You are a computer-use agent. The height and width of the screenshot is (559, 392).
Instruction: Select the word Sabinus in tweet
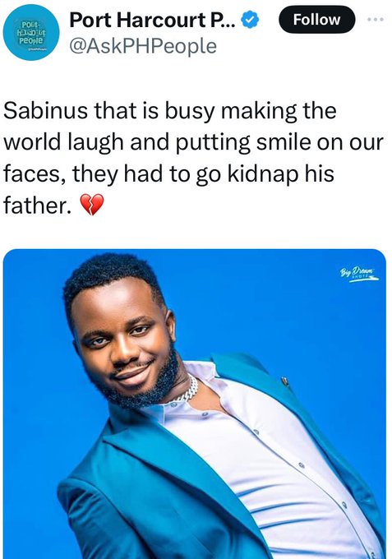(x=45, y=110)
